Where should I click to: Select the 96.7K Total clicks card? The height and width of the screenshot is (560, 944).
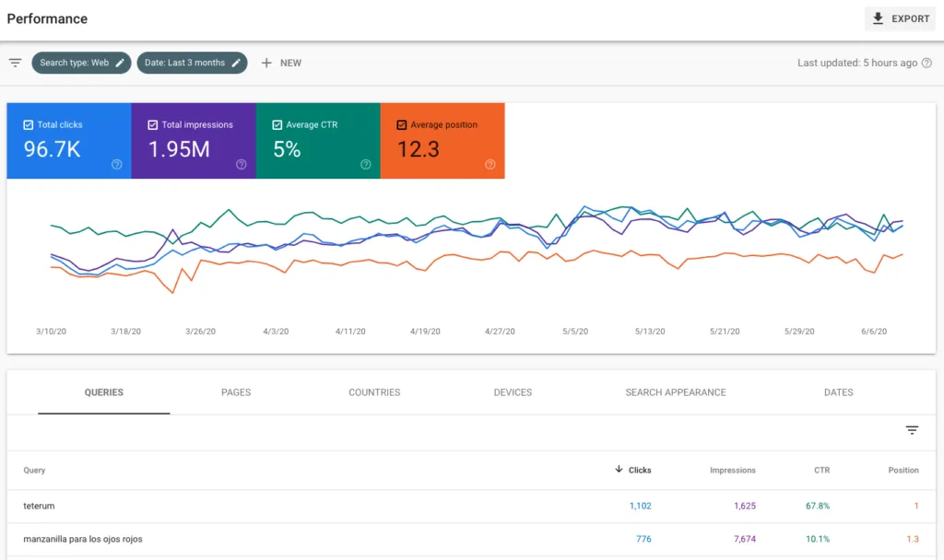click(x=69, y=141)
